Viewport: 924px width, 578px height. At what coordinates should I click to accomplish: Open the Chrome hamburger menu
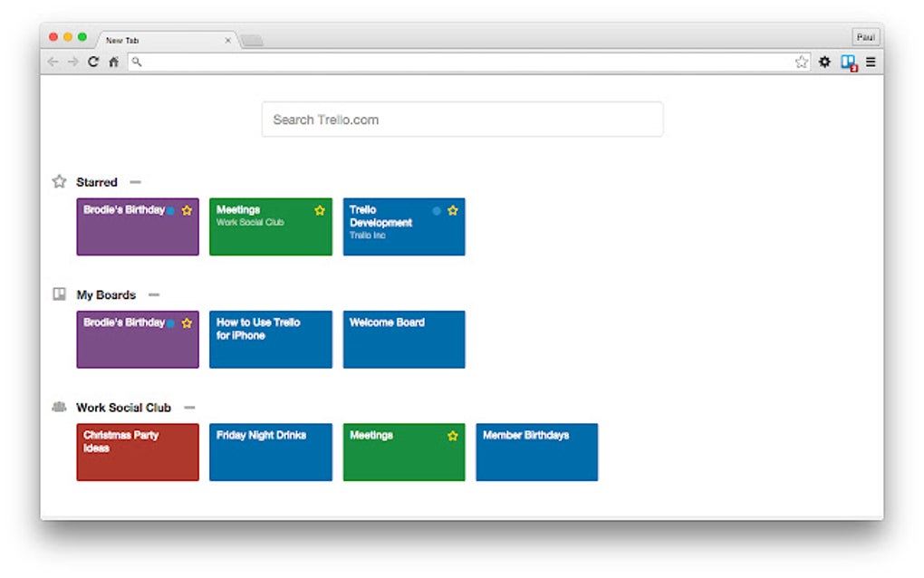pyautogui.click(x=871, y=62)
